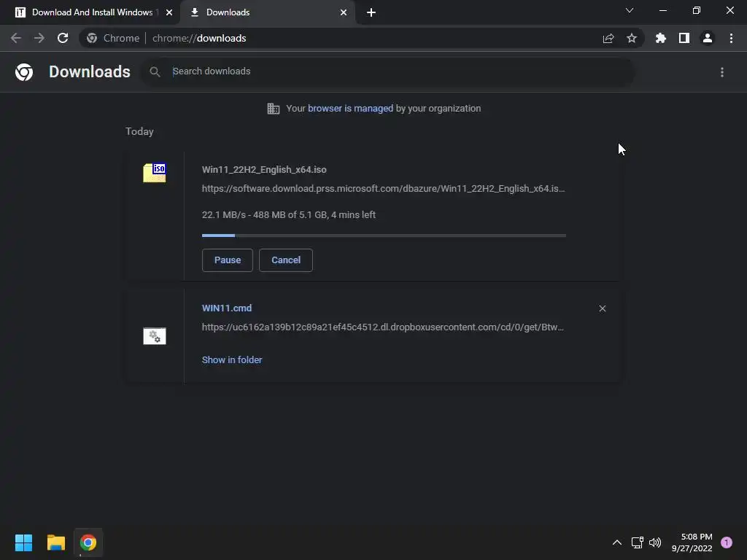
Task: Open the browser is managed link
Action: pos(351,109)
